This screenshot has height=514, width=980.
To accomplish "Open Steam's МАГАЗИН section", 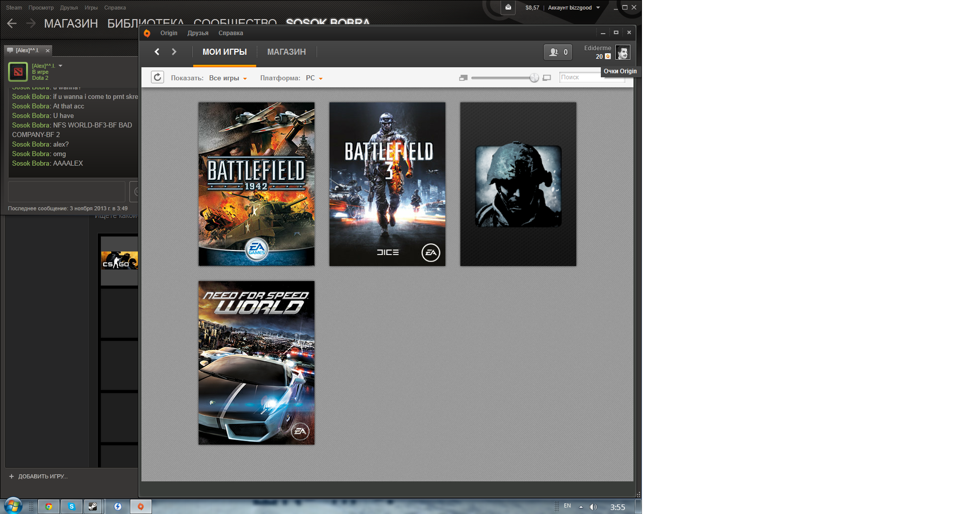I will click(71, 23).
